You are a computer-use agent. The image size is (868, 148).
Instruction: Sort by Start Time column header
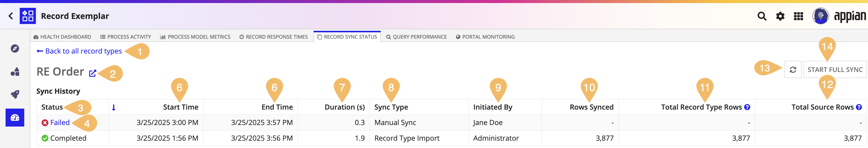click(181, 107)
